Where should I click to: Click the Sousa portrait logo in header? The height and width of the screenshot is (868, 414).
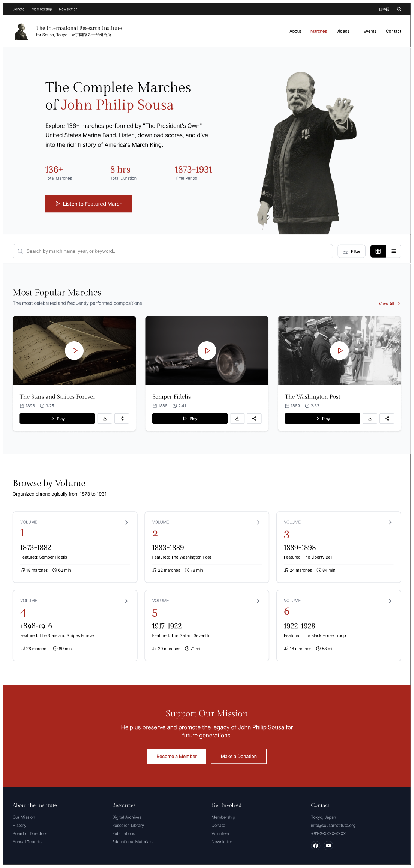pos(21,32)
